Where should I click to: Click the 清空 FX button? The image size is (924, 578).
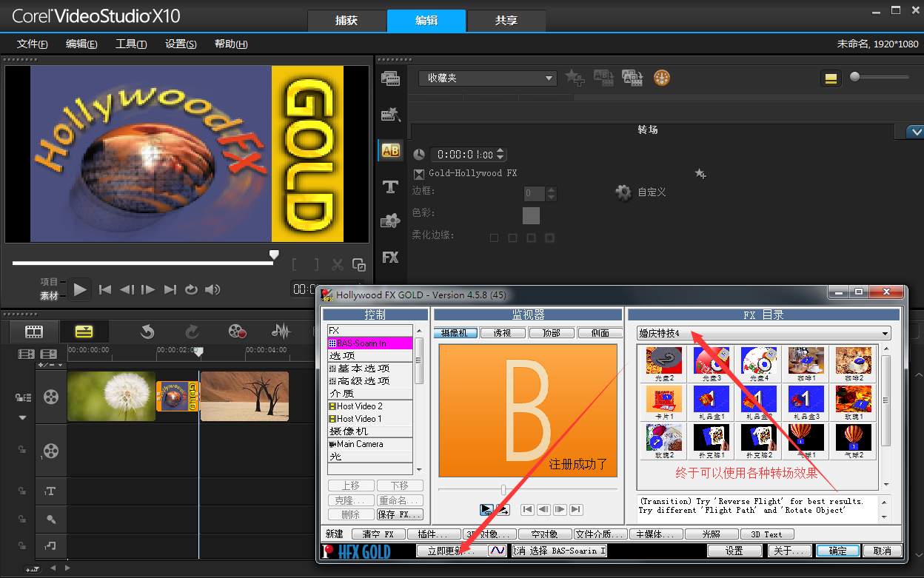coord(378,534)
